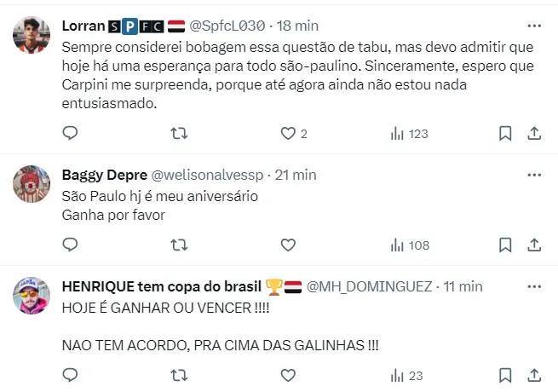
Task: Bookmark Lorran's tweet
Action: click(505, 133)
